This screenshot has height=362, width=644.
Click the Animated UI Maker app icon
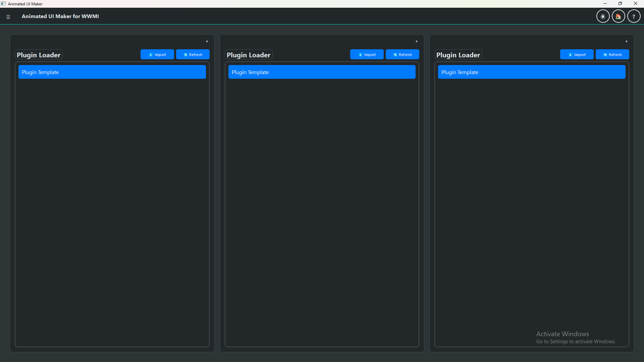pyautogui.click(x=3, y=4)
